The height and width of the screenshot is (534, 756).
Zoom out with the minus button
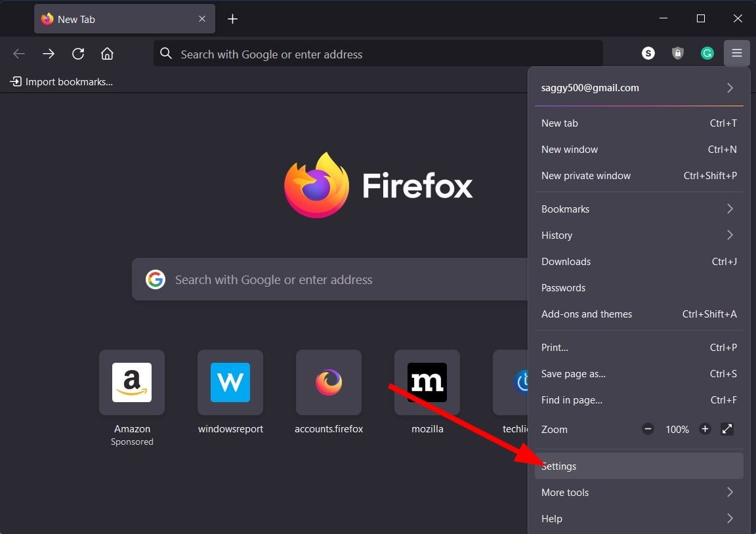tap(648, 429)
